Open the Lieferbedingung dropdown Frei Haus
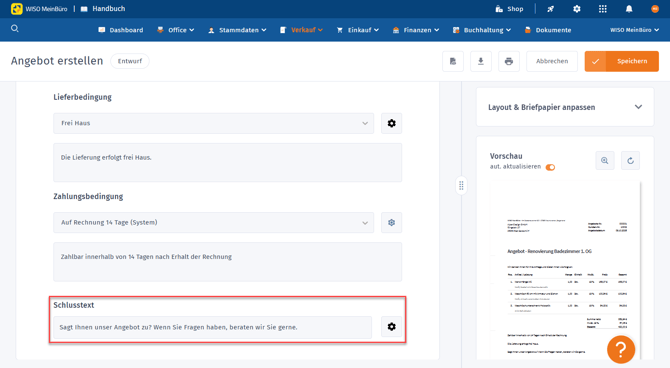The width and height of the screenshot is (670, 368). [x=213, y=123]
